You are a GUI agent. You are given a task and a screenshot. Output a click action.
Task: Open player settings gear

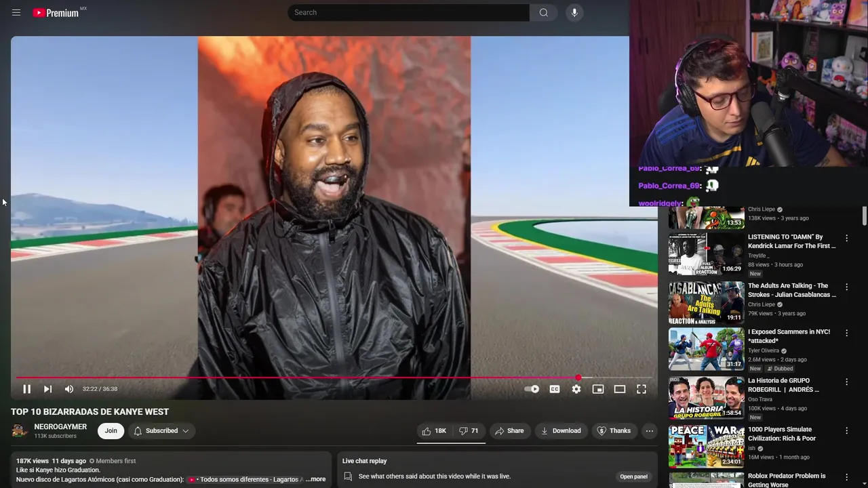coord(576,389)
